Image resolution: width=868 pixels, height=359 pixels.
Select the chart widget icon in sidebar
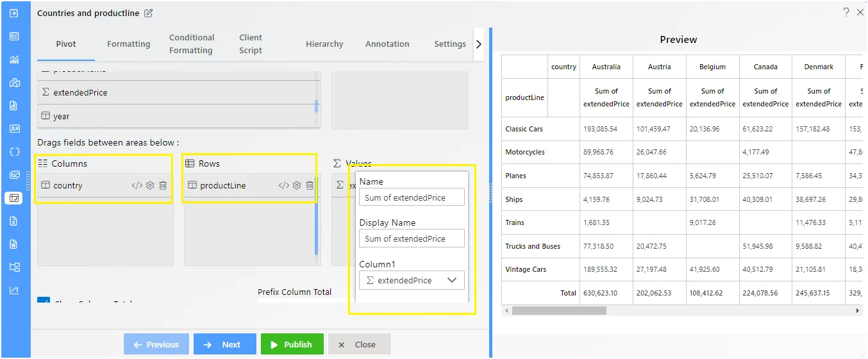coord(14,60)
